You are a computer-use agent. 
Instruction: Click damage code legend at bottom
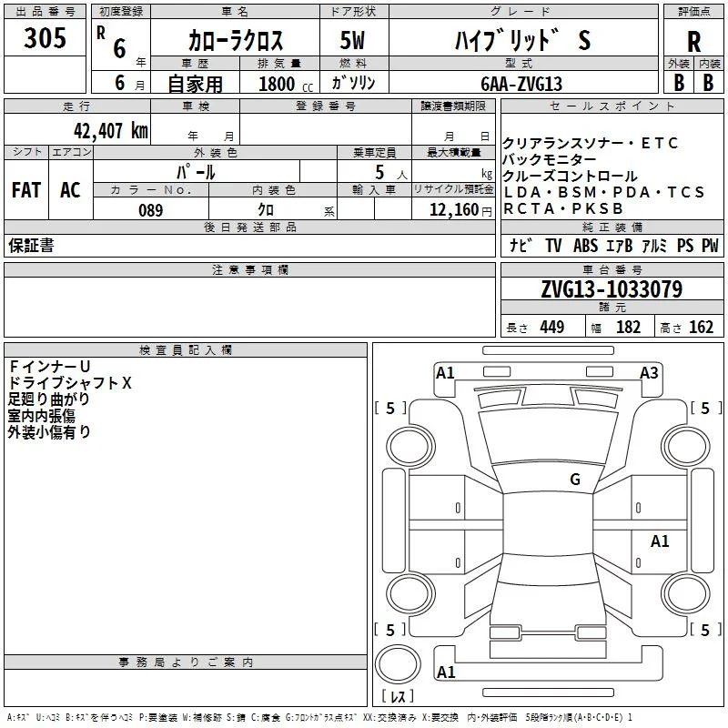319,717
